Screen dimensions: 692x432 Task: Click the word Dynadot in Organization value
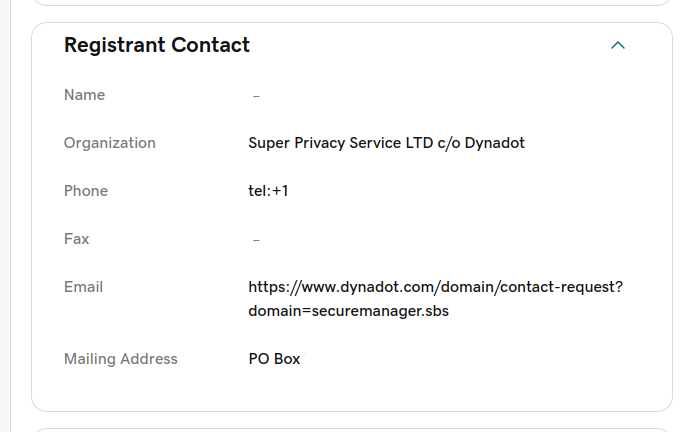pos(494,143)
